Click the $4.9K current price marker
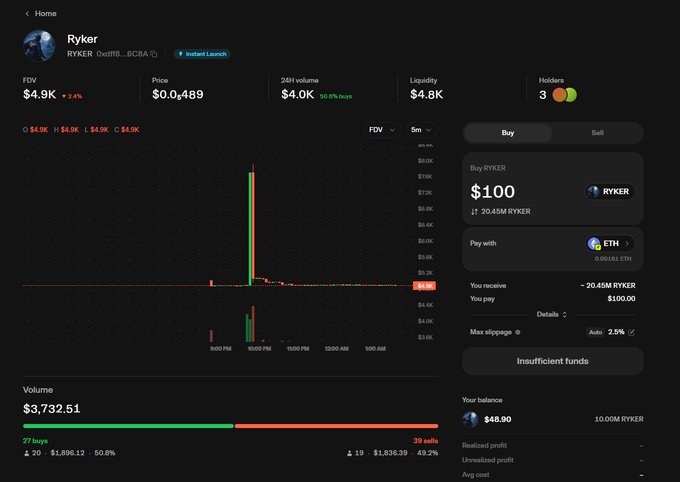Screen dimensions: 680x482 pos(425,285)
